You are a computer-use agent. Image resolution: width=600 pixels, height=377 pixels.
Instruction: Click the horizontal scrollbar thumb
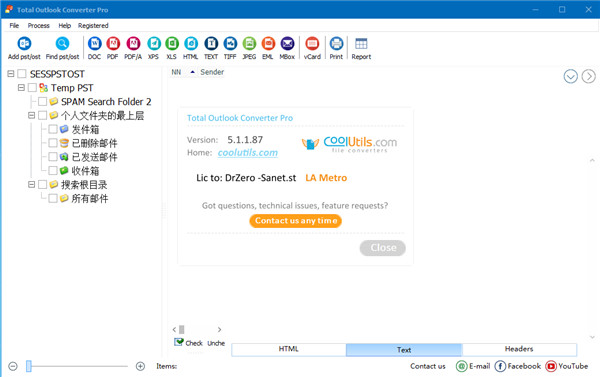(182, 330)
